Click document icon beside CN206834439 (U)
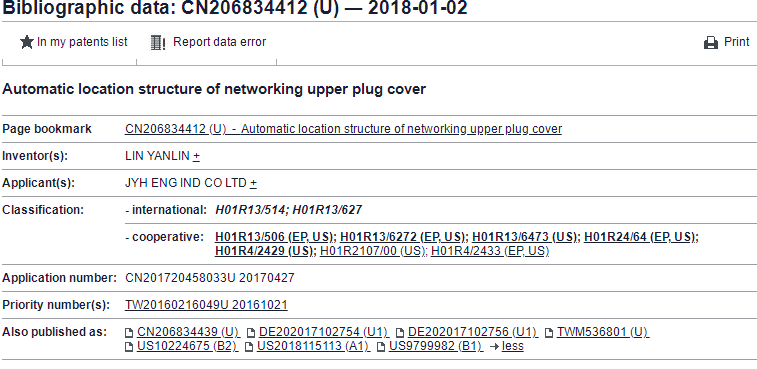This screenshot has width=757, height=369. (x=129, y=333)
